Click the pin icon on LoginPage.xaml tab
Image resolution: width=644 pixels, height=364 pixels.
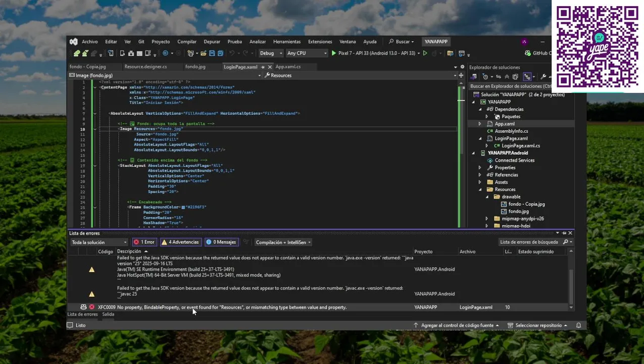[263, 67]
